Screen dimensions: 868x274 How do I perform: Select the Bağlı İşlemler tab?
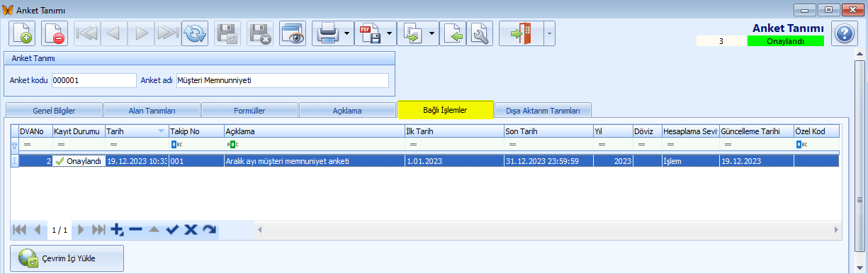click(445, 109)
